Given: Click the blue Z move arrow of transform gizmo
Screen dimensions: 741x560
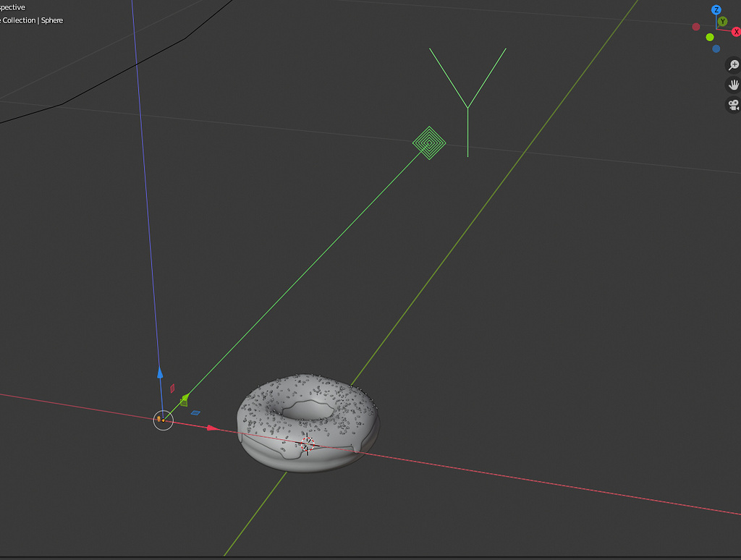Looking at the screenshot, I should [160, 373].
